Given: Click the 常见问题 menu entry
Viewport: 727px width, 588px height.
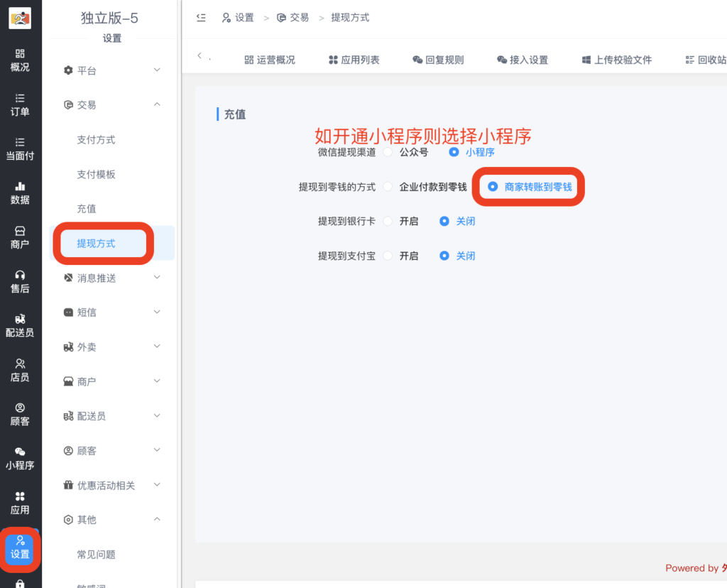Looking at the screenshot, I should (x=95, y=555).
